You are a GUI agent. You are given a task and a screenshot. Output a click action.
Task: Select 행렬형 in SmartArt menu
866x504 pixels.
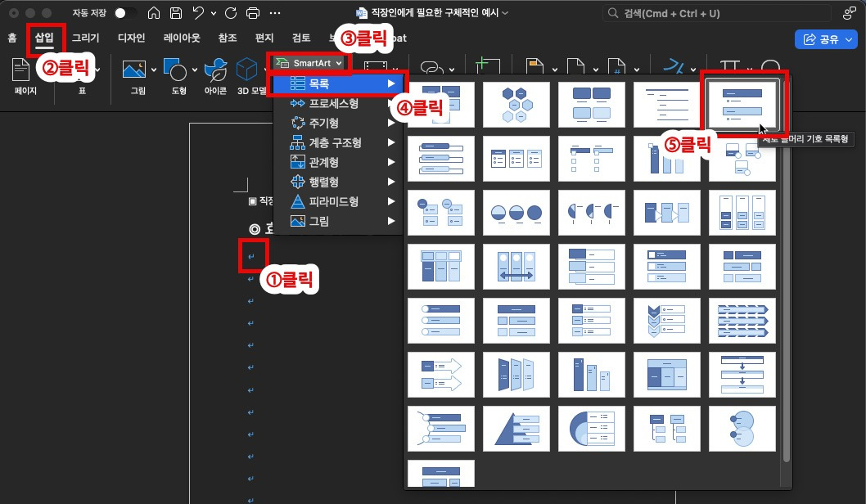pos(337,182)
